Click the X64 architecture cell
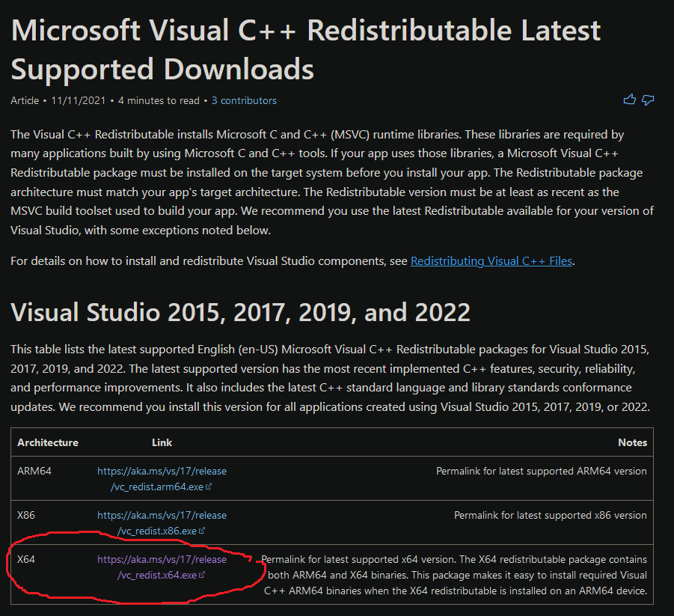Image resolution: width=674 pixels, height=616 pixels. (x=26, y=559)
